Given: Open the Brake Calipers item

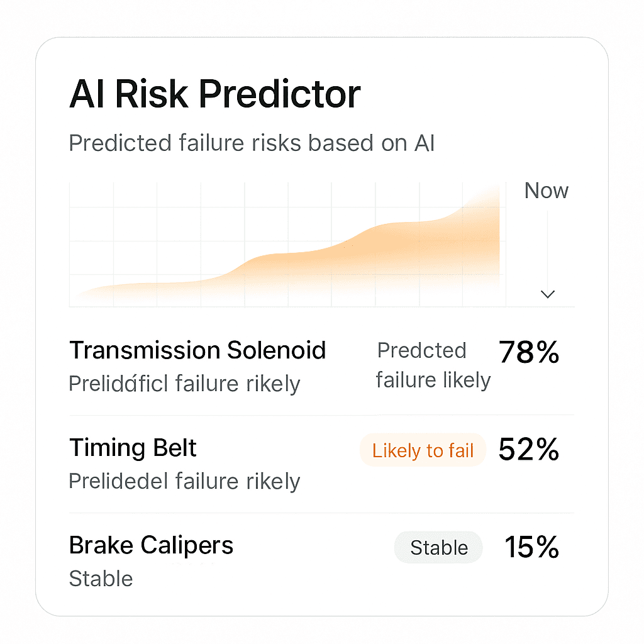Looking at the screenshot, I should 151,545.
